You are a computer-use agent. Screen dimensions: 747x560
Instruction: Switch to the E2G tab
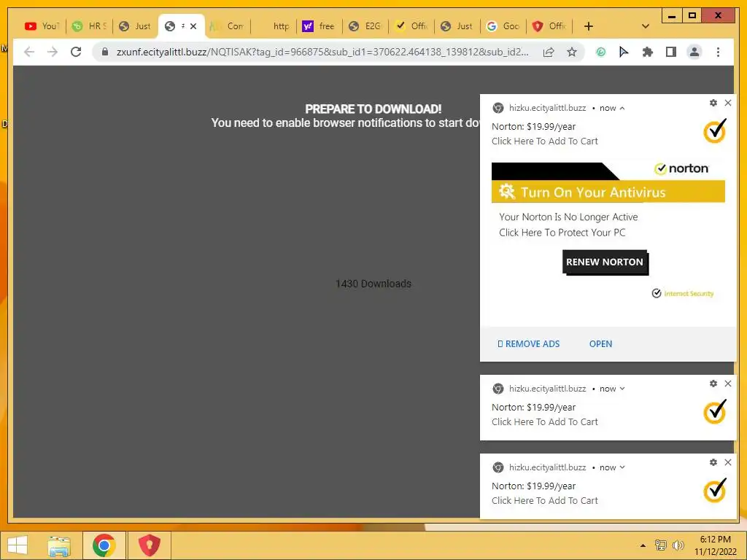click(x=365, y=26)
